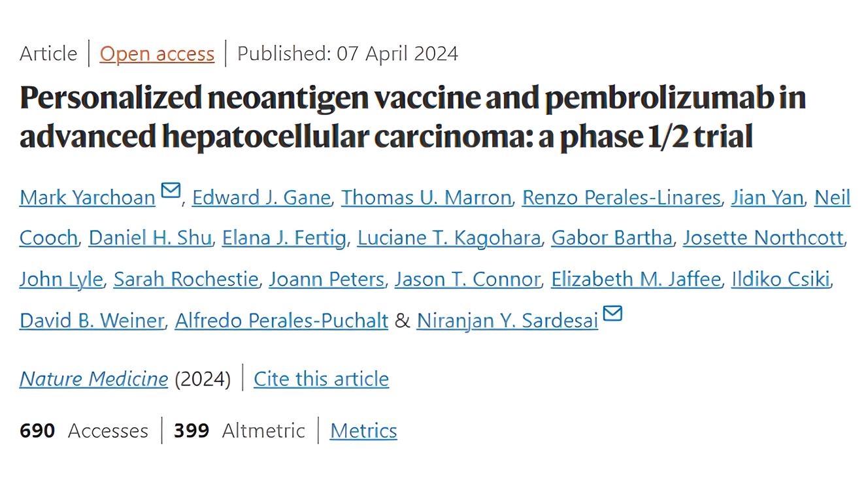
Task: Open Gabor Bartha author link
Action: pos(612,238)
